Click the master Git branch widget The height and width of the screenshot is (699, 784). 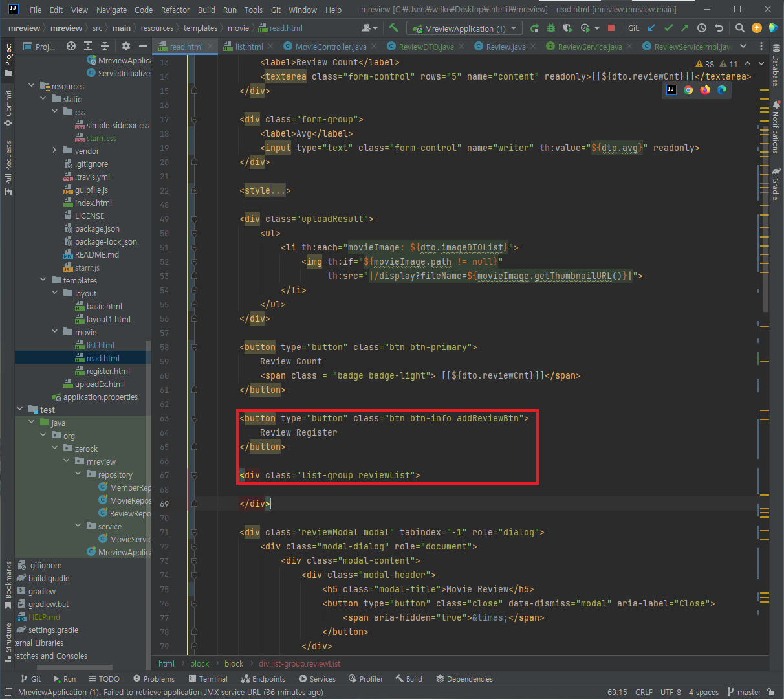pyautogui.click(x=744, y=692)
